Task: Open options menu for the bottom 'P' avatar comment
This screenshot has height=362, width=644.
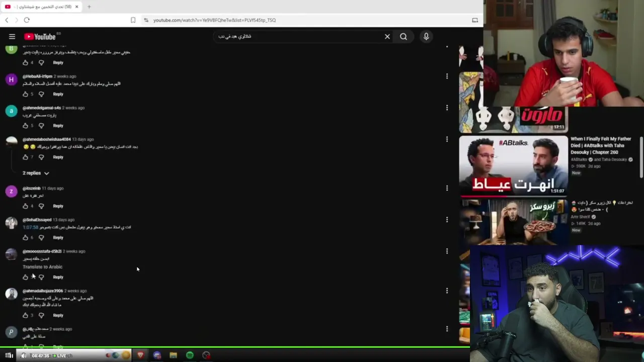Action: point(447,329)
